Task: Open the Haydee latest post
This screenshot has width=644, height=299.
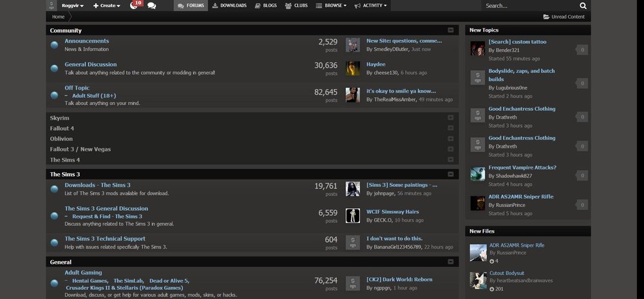Action: [x=376, y=64]
